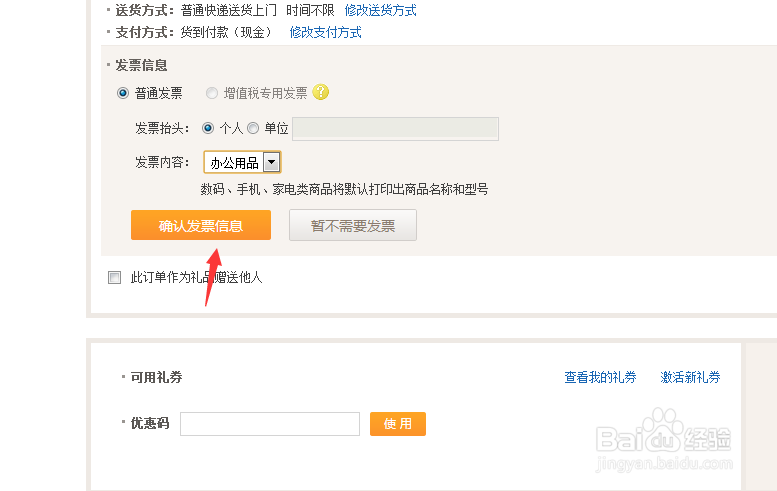Click the orange 使用 button

[398, 424]
